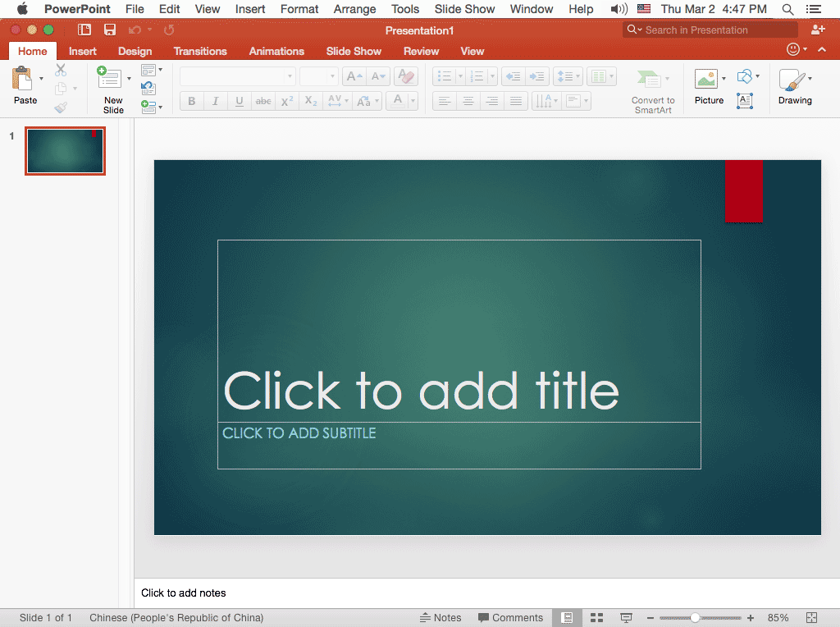The width and height of the screenshot is (840, 627).
Task: Open the Transitions tab
Action: [x=200, y=52]
